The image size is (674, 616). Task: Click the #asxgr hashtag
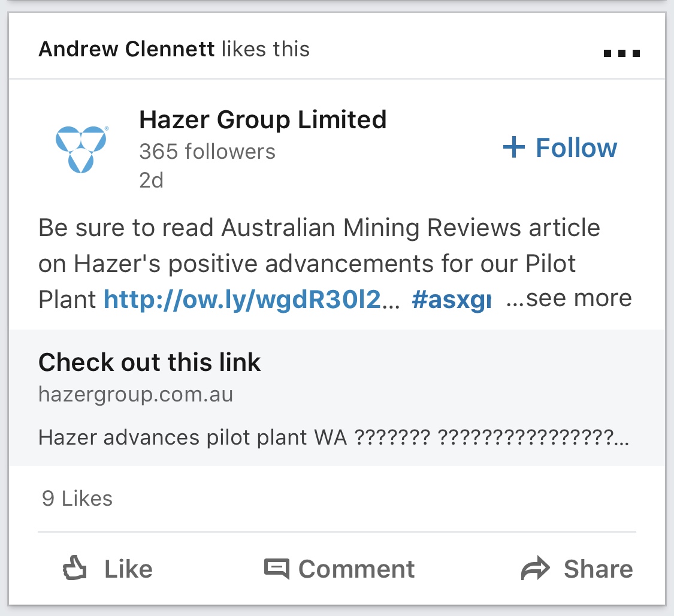(451, 299)
